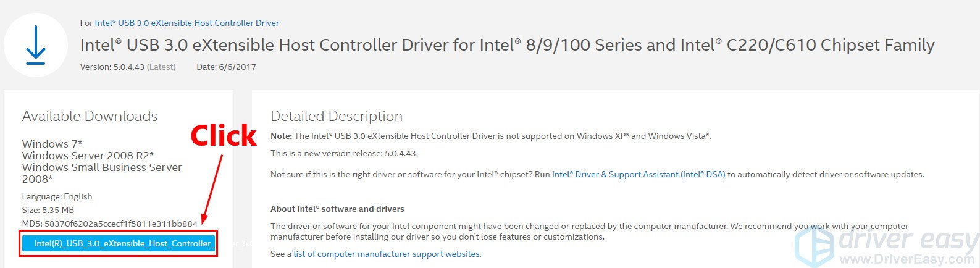The height and width of the screenshot is (268, 980).
Task: Click the main driver page title
Action: pyautogui.click(x=507, y=45)
